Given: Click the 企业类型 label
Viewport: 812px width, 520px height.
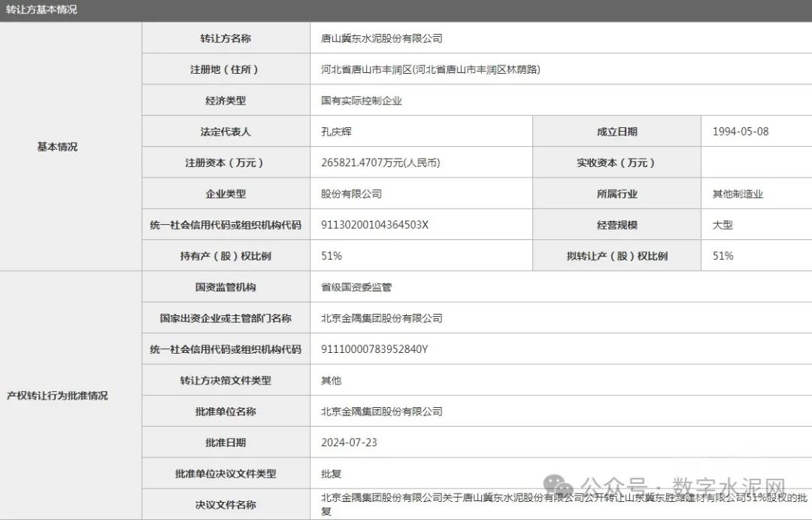Looking at the screenshot, I should coord(226,194).
